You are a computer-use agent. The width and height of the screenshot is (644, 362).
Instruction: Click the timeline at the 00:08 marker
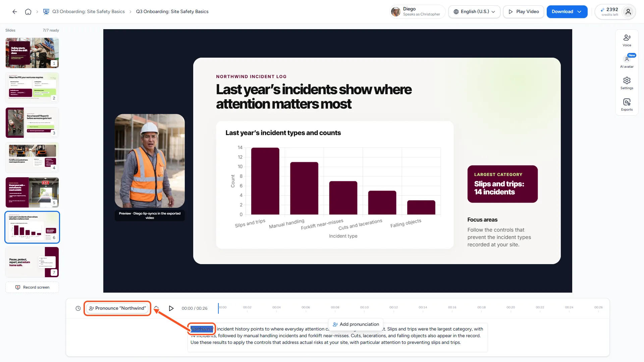pos(335,308)
